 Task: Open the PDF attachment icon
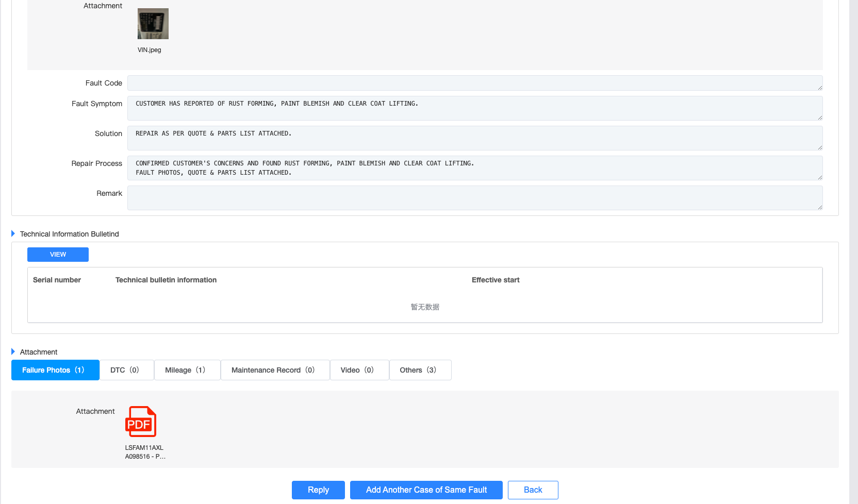coord(141,422)
